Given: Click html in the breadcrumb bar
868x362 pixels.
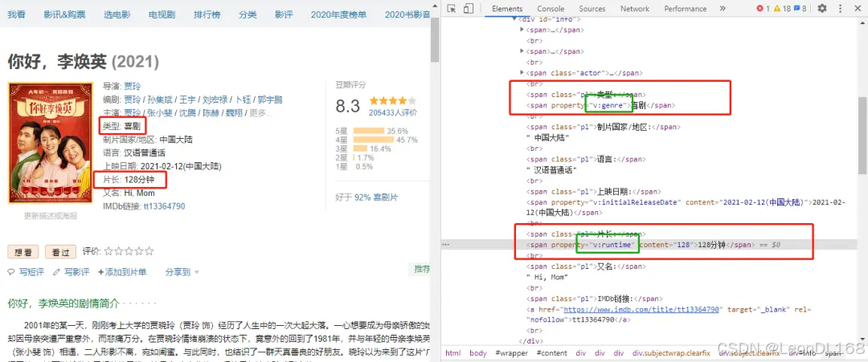Looking at the screenshot, I should coord(452,352).
